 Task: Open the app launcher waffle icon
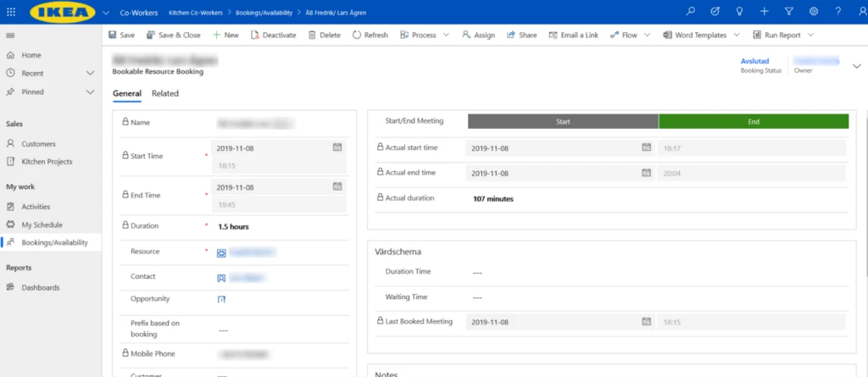(11, 12)
